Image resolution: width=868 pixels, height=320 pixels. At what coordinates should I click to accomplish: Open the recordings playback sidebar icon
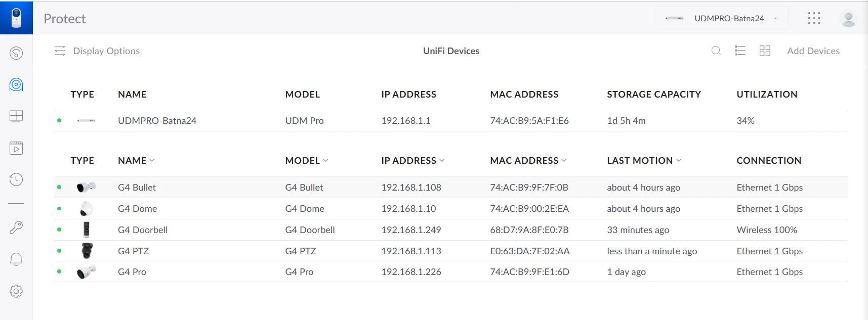point(16,148)
